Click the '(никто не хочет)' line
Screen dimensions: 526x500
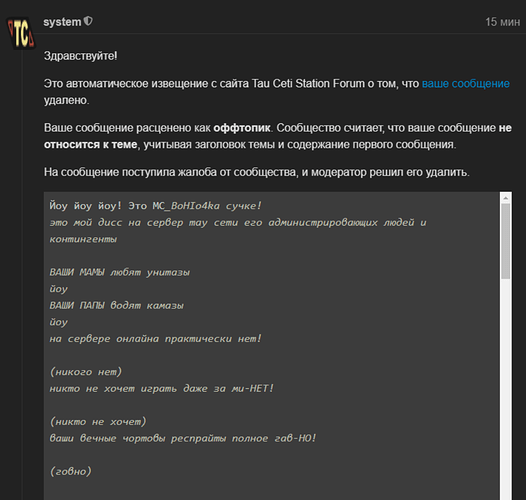tap(98, 421)
